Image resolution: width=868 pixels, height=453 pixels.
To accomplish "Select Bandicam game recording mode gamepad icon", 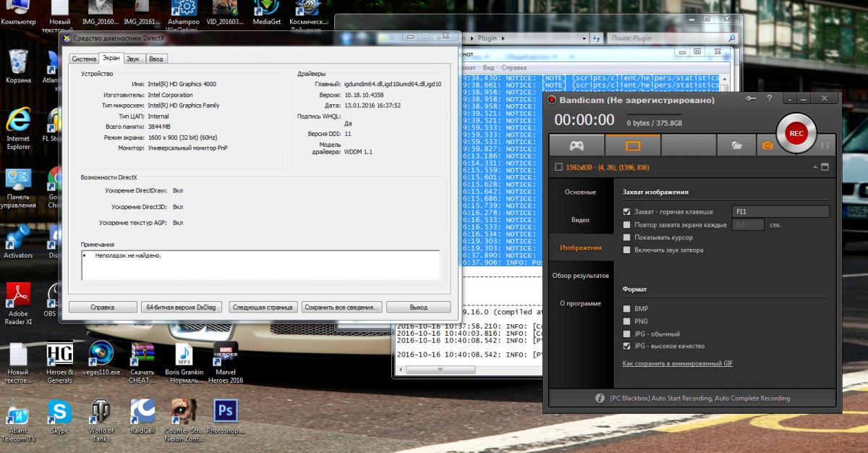I will [x=576, y=145].
